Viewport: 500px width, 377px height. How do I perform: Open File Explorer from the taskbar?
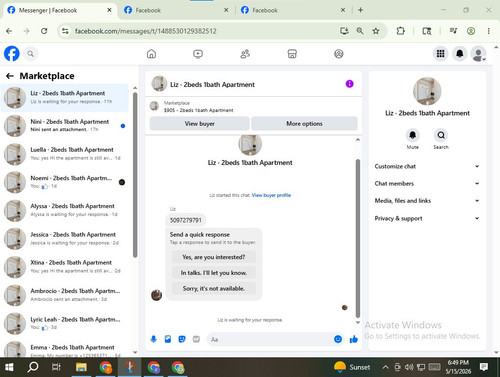(x=81, y=367)
